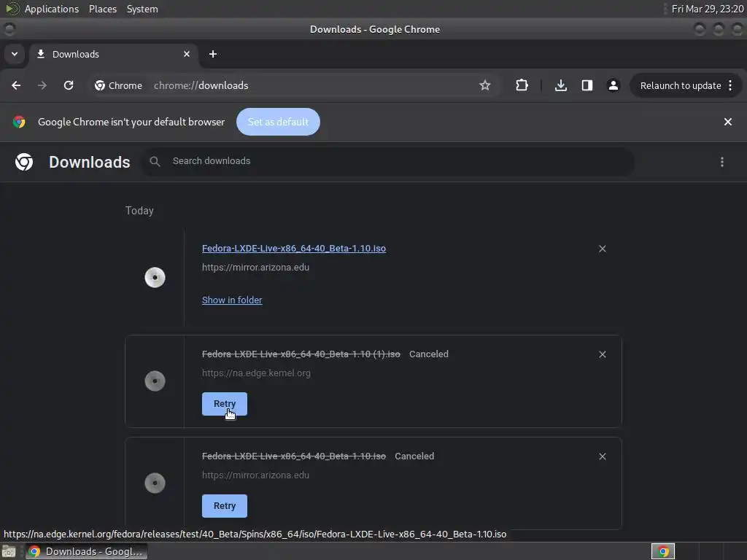The image size is (747, 560).
Task: Click the chrome://downloads address bar
Action: tap(201, 85)
